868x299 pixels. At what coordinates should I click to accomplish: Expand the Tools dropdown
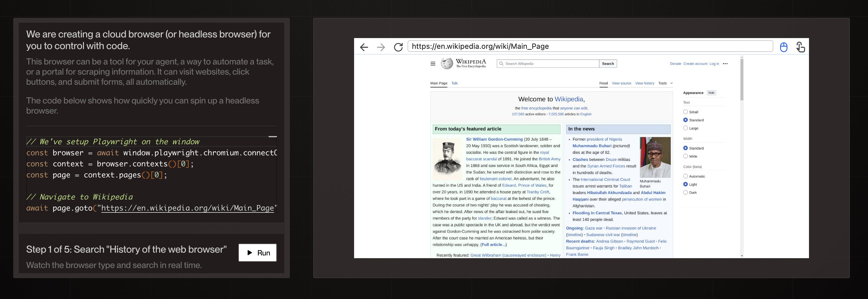[x=665, y=83]
